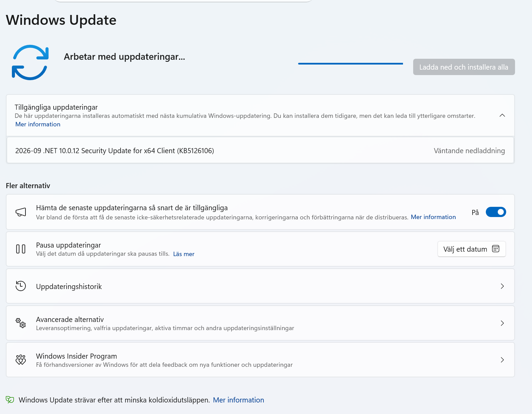Click the Fler alternativ heading
Image resolution: width=532 pixels, height=414 pixels.
(28, 186)
